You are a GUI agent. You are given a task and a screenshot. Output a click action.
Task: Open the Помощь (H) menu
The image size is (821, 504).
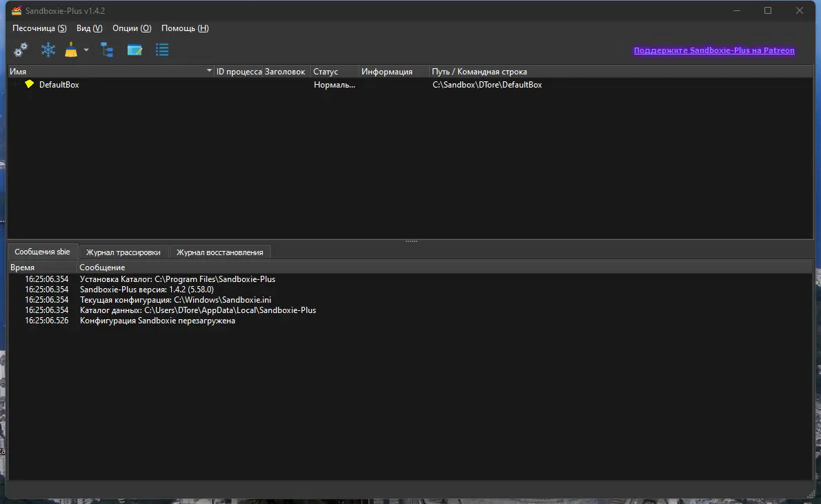tap(185, 28)
